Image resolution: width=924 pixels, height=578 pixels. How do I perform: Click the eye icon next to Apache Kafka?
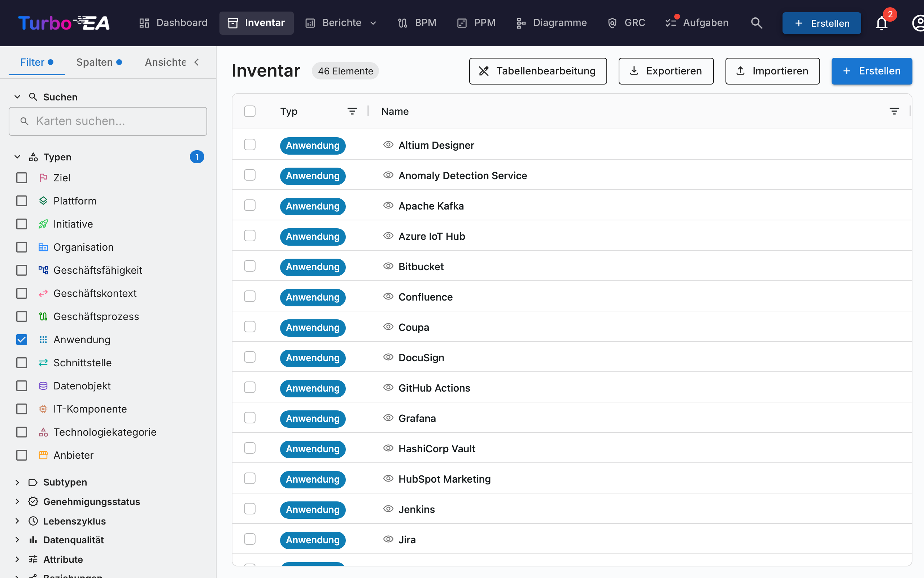click(388, 206)
